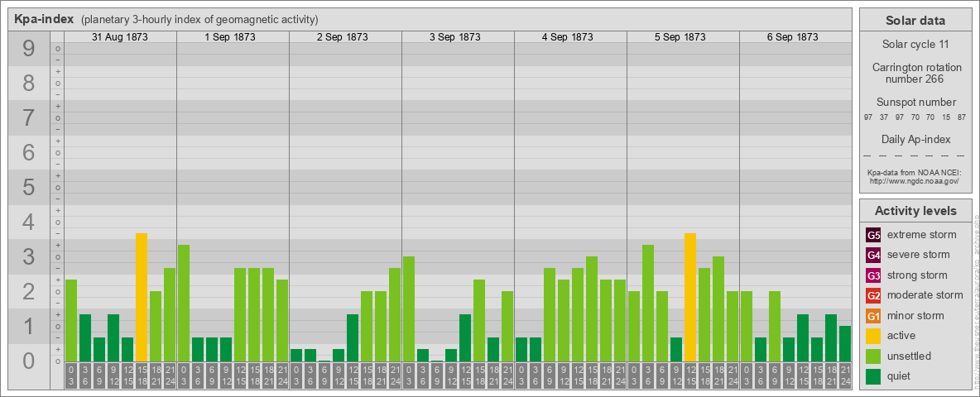Click the Sunspot number label
This screenshot has width=980, height=397.
click(x=915, y=103)
